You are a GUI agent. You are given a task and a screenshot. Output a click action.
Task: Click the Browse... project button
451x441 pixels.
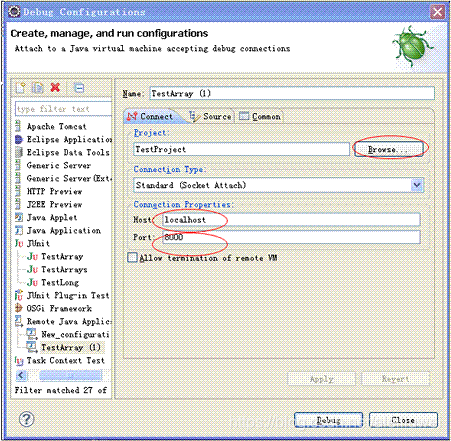(388, 149)
